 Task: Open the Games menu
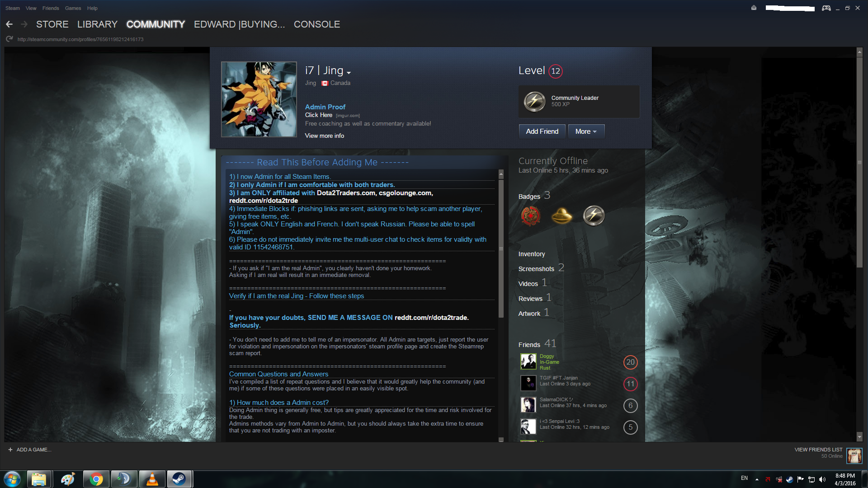[73, 8]
